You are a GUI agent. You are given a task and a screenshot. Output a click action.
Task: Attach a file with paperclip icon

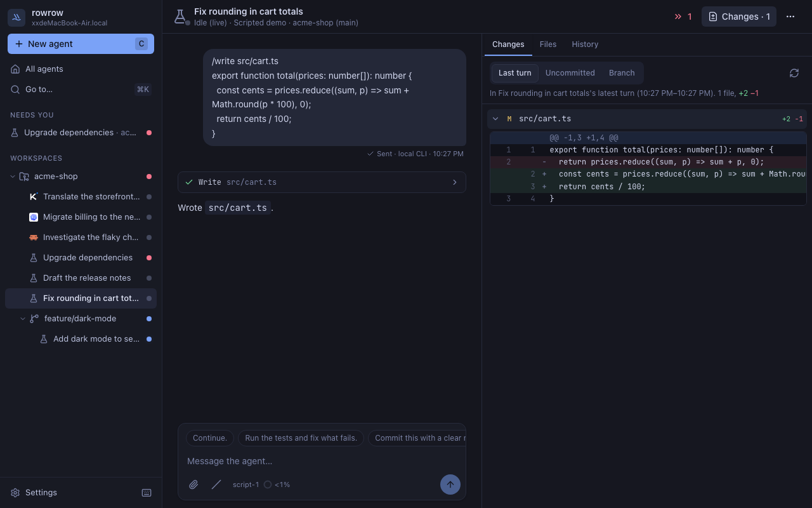193,485
